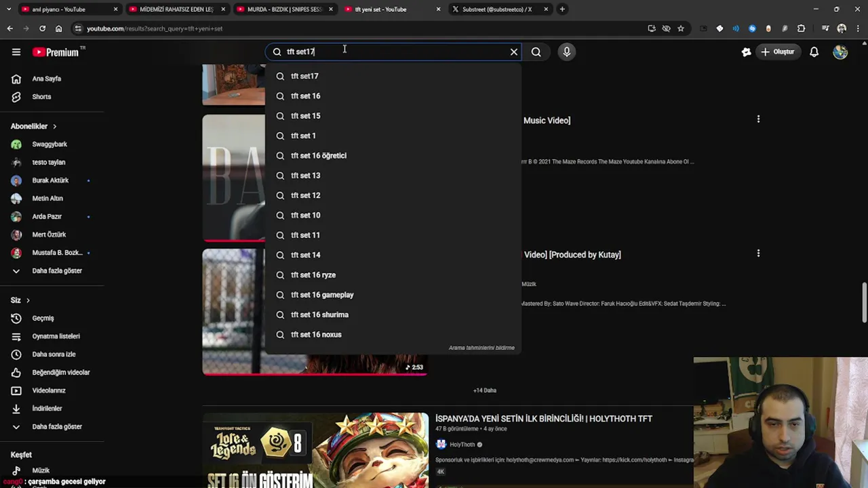
Task: Open the HolyThoth channel link
Action: pos(462,445)
